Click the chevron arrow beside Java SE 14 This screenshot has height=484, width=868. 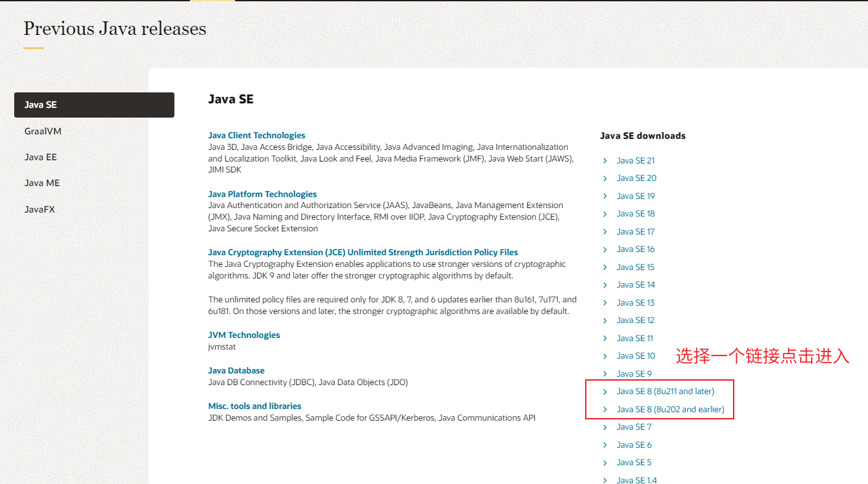605,285
